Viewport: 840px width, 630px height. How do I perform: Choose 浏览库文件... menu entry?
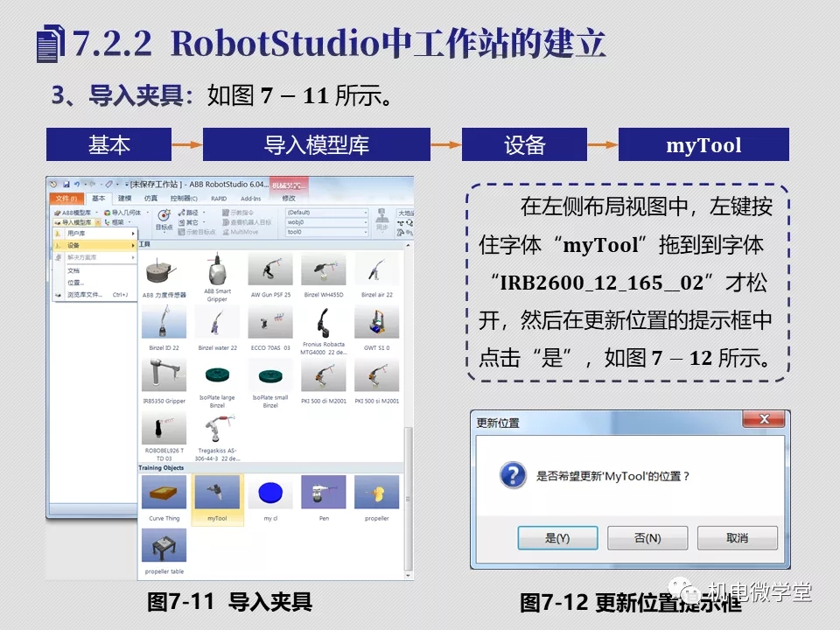point(94,295)
